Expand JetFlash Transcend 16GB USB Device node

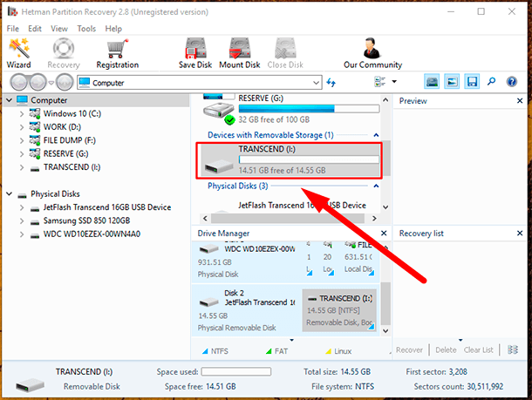point(22,207)
